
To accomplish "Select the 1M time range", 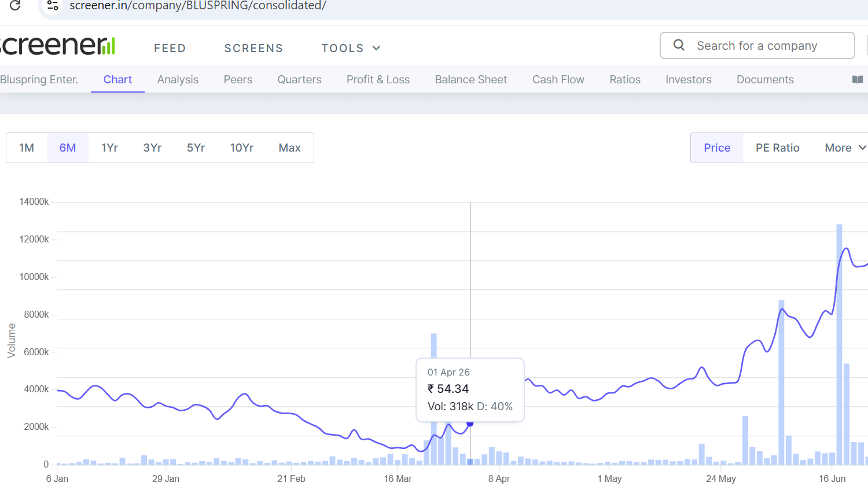I will 27,148.
